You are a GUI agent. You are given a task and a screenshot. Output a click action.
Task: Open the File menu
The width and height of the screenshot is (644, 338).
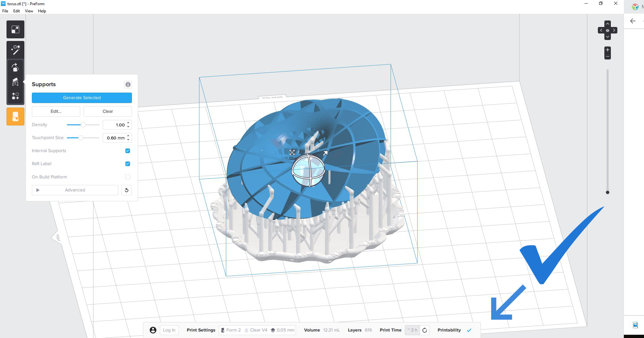click(x=5, y=11)
